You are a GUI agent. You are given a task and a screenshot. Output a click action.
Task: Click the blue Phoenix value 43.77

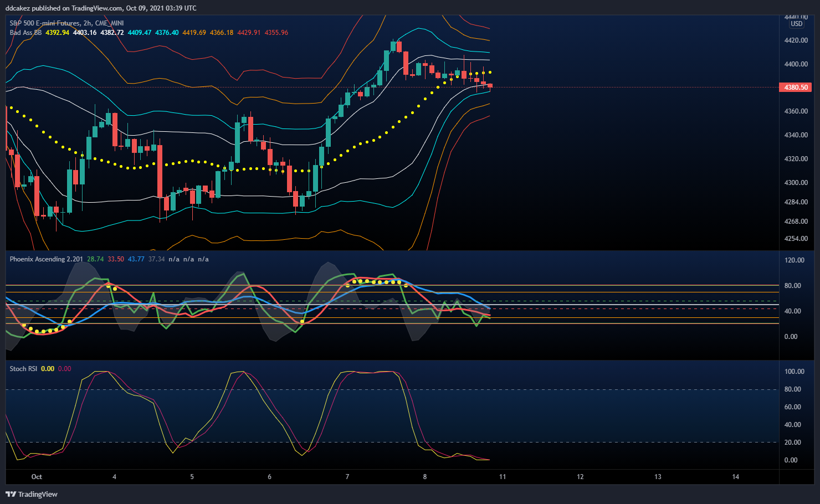point(136,259)
